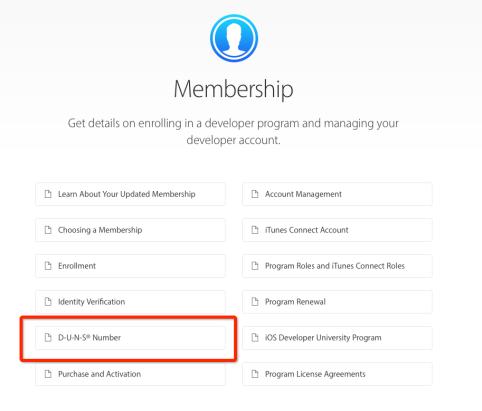Viewport: 482px width, 411px height.
Task: Go to the Enrollment help topic
Action: 130,266
